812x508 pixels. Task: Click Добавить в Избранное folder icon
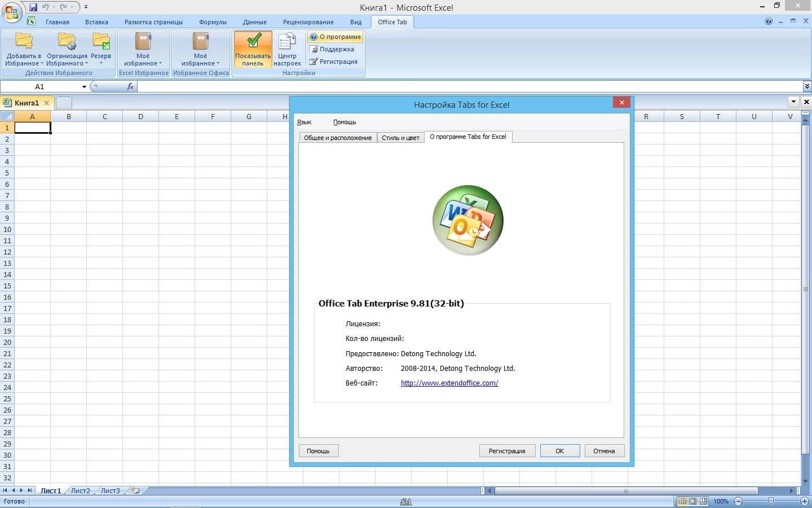[24, 41]
